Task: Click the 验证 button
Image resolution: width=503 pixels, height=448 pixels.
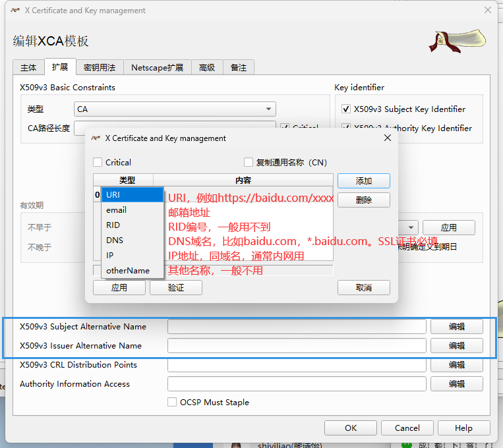Action: [175, 288]
